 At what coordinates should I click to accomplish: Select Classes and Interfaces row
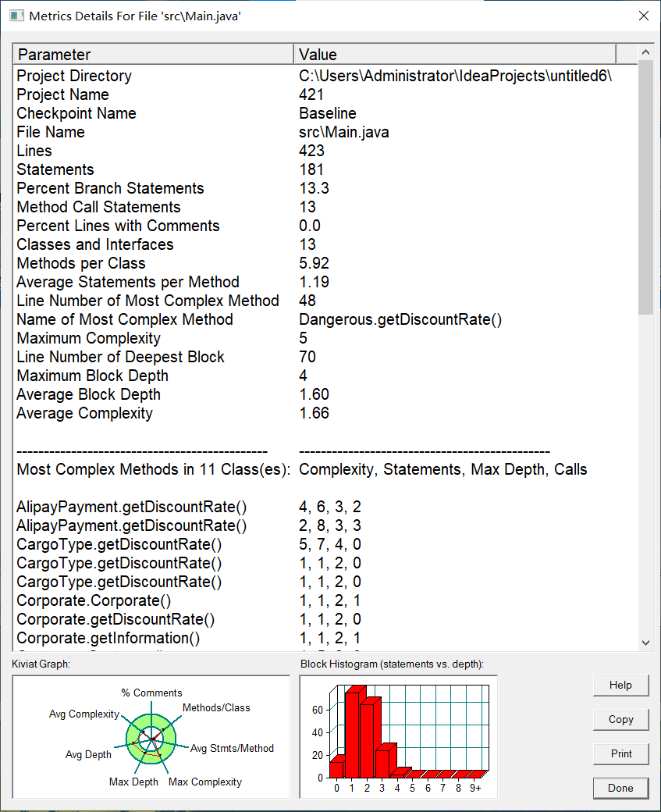325,244
